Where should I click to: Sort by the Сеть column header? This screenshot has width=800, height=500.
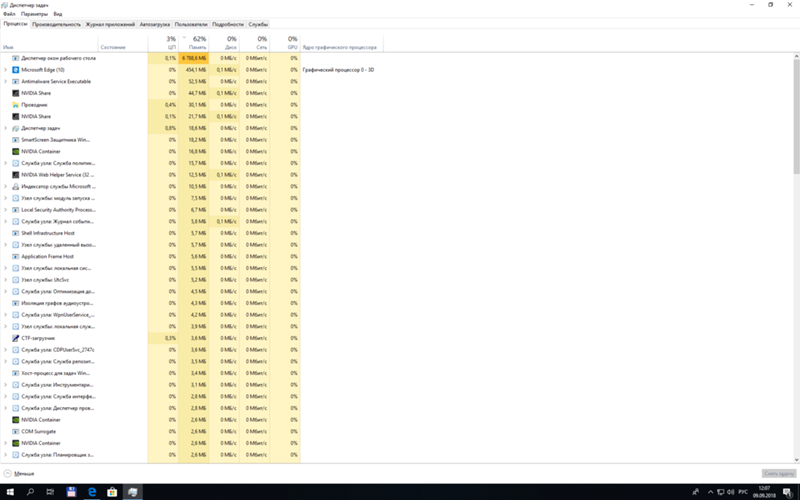(x=254, y=43)
